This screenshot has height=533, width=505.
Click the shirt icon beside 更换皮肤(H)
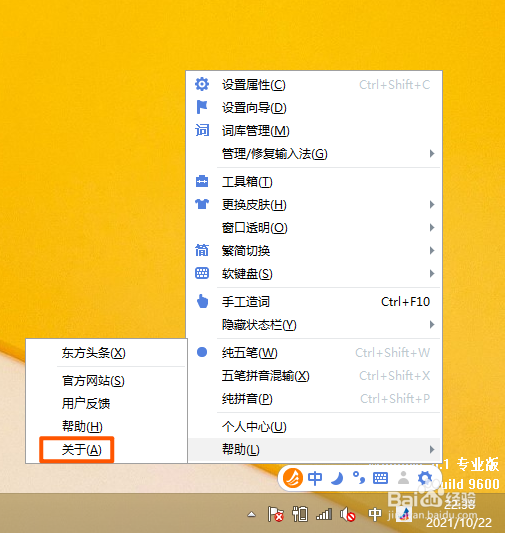pyautogui.click(x=202, y=204)
